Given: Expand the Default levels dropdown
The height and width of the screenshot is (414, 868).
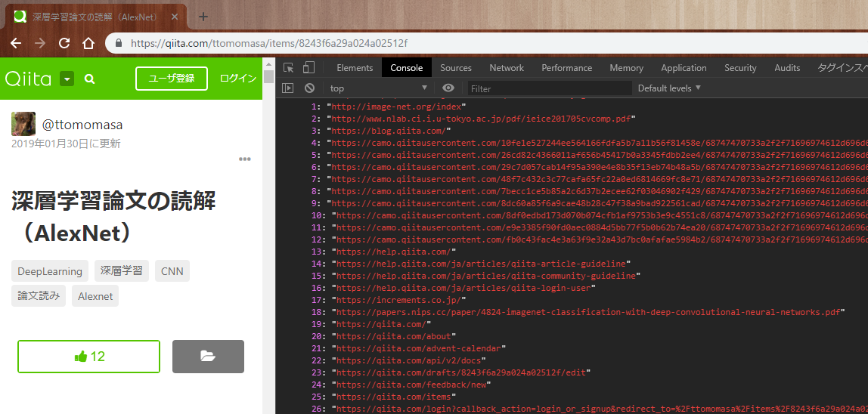Looking at the screenshot, I should 669,88.
